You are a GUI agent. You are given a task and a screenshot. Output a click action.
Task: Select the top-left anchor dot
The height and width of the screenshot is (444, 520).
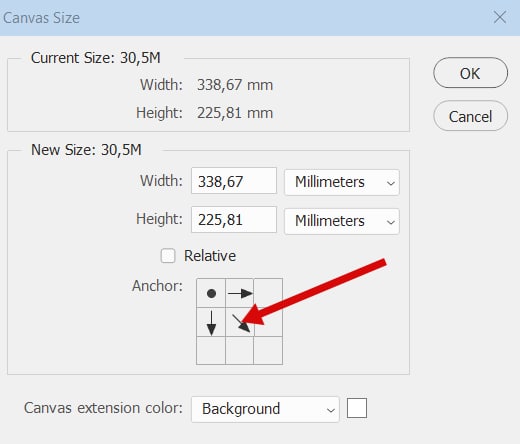tap(211, 293)
